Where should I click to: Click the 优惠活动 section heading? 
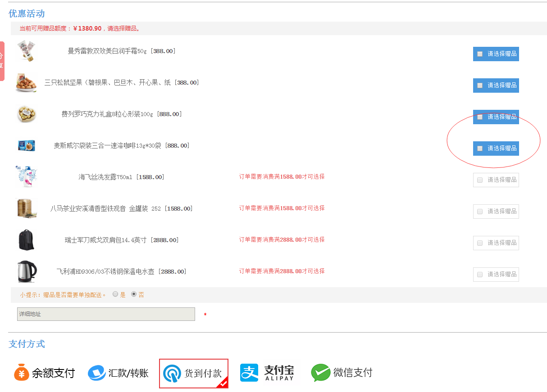[27, 14]
